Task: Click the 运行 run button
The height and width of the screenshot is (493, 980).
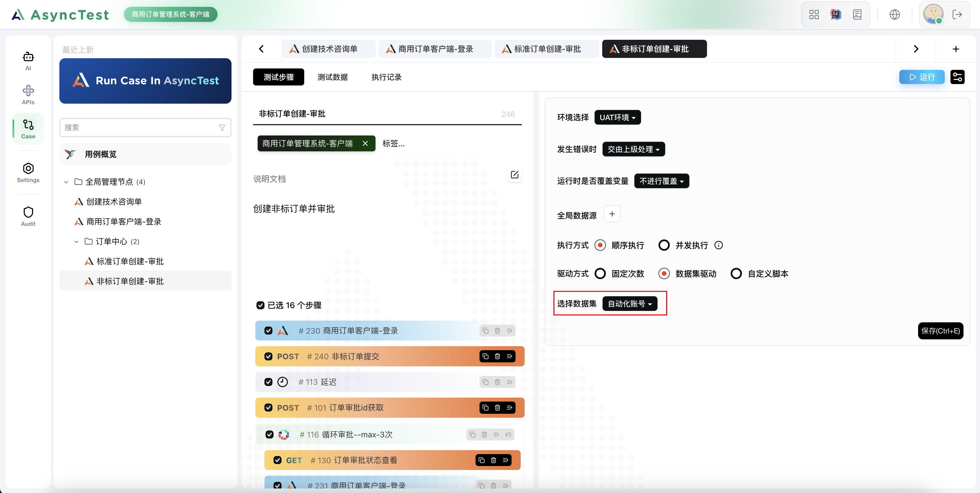Action: click(922, 77)
